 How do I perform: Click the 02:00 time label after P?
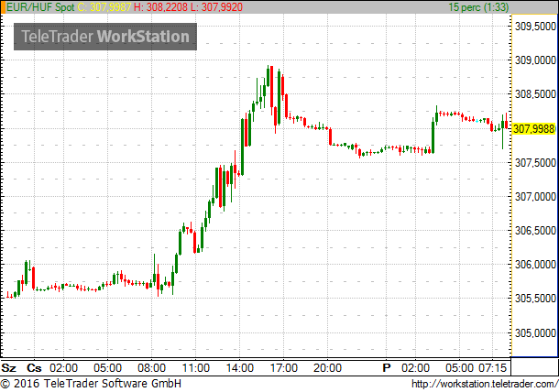[415, 367]
